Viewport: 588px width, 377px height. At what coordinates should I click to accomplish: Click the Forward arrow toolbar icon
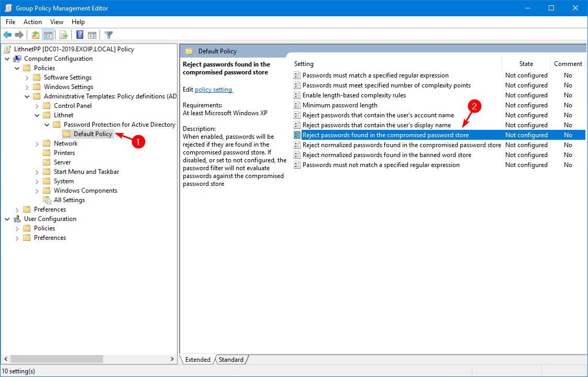tap(19, 35)
